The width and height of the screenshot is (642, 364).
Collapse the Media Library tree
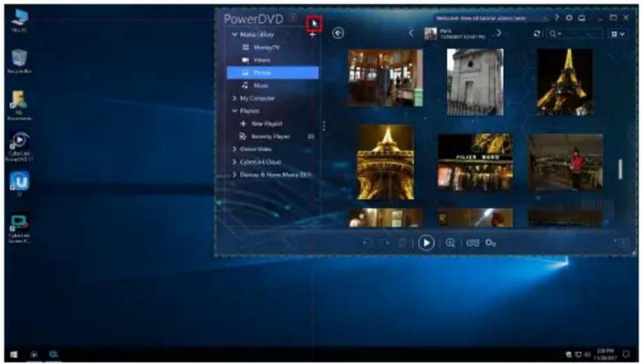coord(234,35)
